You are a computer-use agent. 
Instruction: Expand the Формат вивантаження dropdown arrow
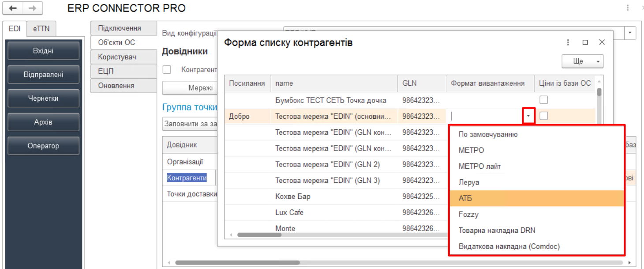click(528, 117)
